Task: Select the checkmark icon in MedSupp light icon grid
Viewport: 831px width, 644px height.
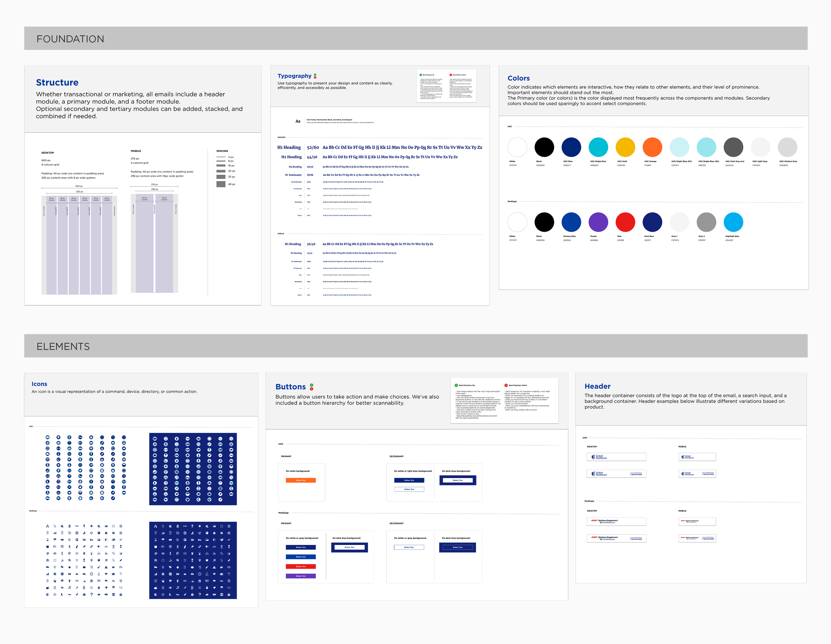Action: click(x=121, y=540)
